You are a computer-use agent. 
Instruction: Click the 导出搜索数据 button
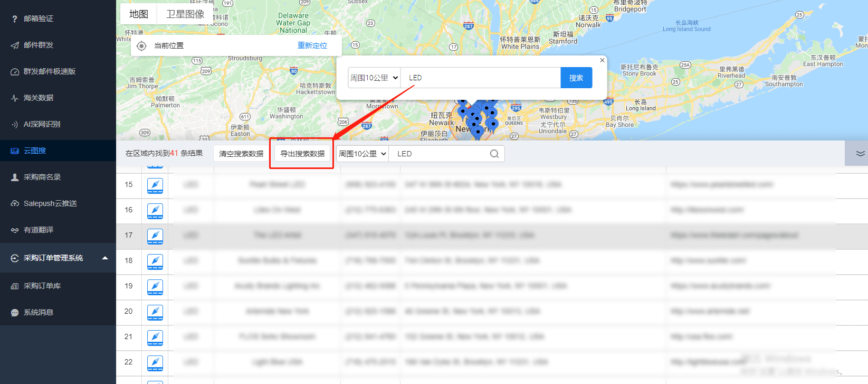click(x=302, y=154)
